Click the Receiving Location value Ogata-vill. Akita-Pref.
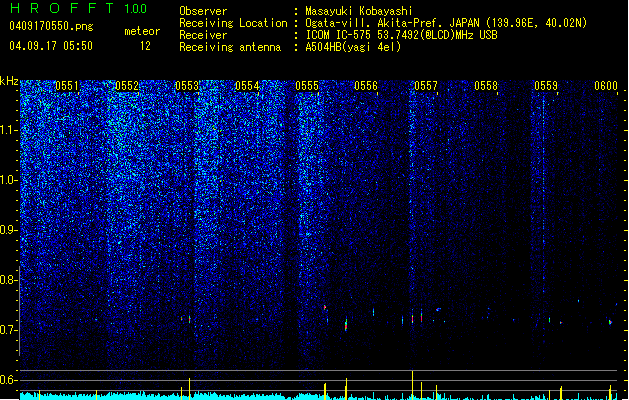629x400 pixels. tap(375, 23)
